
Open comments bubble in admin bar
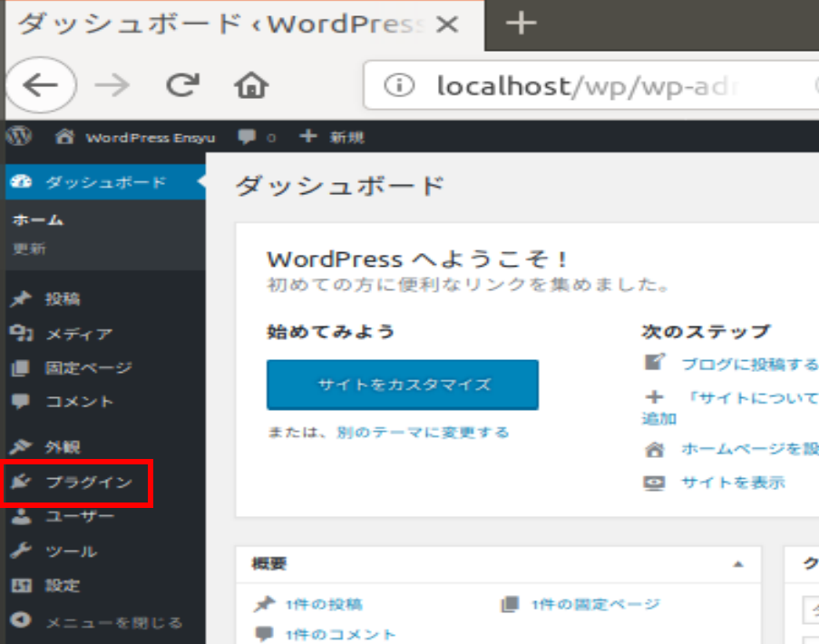[x=247, y=137]
